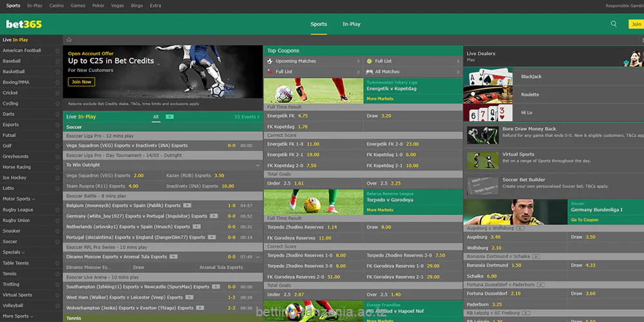Open the Roulette wheel thumbnail

pyautogui.click(x=488, y=95)
